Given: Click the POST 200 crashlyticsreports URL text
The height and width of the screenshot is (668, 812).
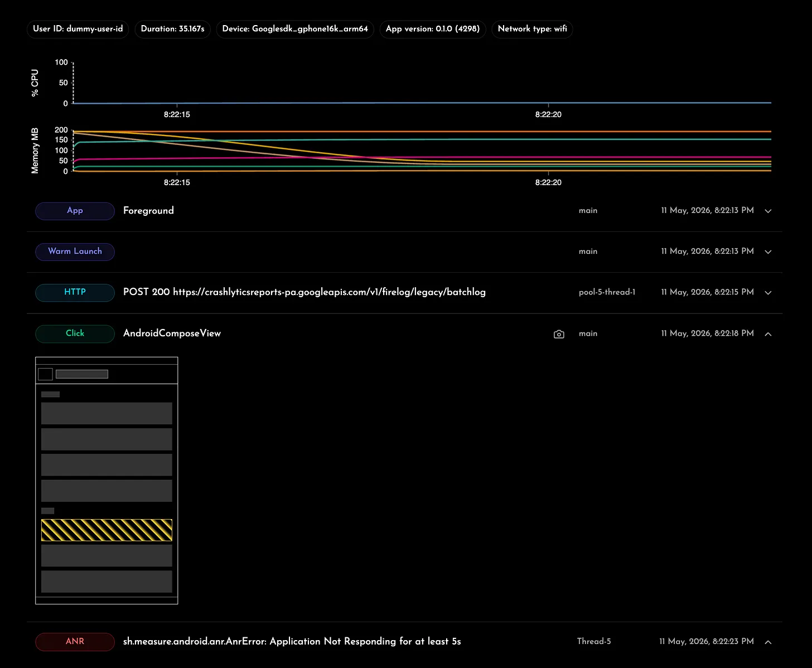Looking at the screenshot, I should coord(304,292).
